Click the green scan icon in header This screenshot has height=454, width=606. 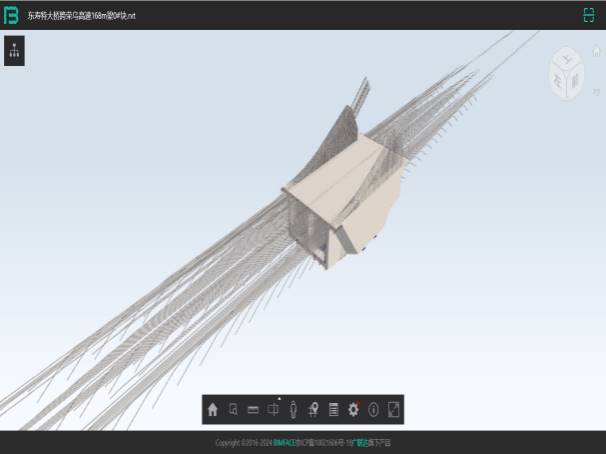click(x=588, y=15)
